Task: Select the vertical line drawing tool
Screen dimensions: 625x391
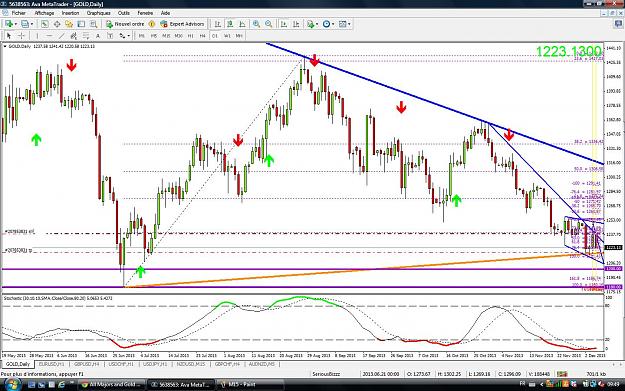Action: click(37, 36)
